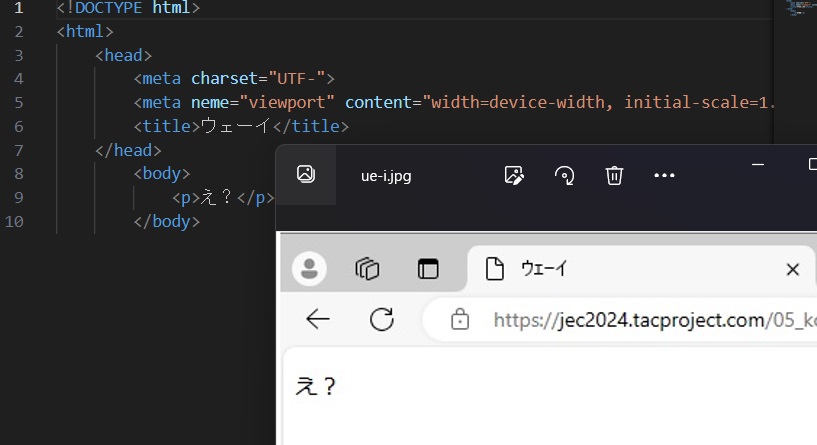
Task: Click the tab actions menu icon
Action: pyautogui.click(x=428, y=268)
